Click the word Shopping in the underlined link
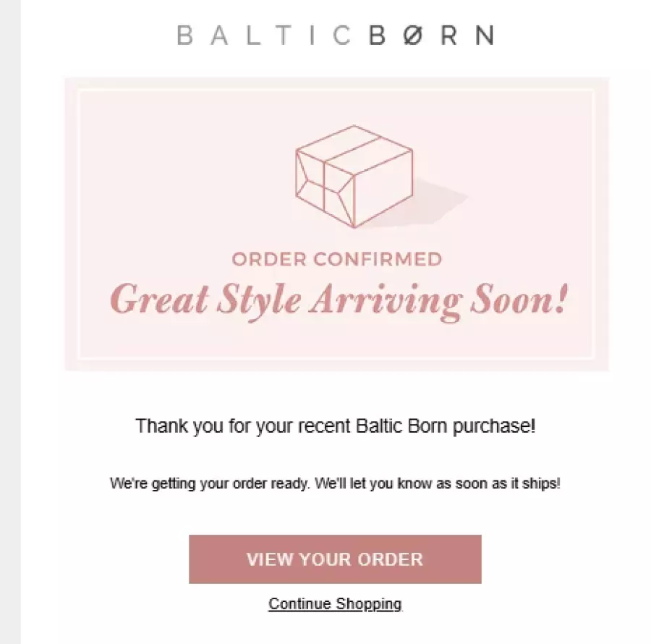The height and width of the screenshot is (644, 651). pos(369,603)
